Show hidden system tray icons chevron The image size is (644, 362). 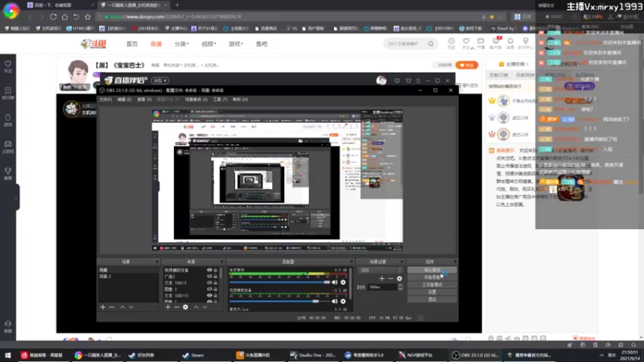(x=601, y=355)
